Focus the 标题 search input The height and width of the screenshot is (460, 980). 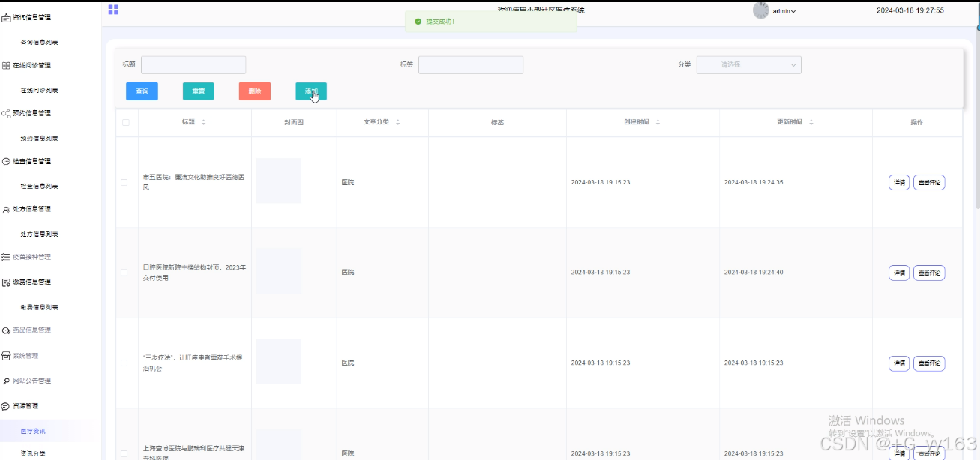193,65
